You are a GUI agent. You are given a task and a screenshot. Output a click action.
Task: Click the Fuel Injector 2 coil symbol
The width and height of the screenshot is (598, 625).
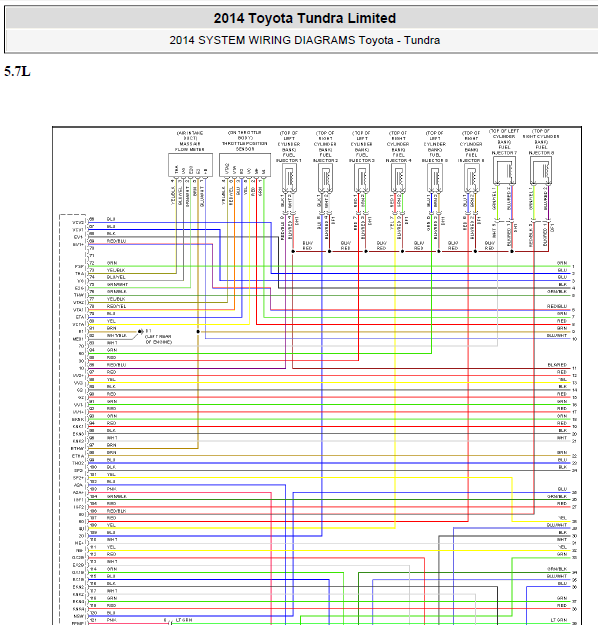point(326,178)
